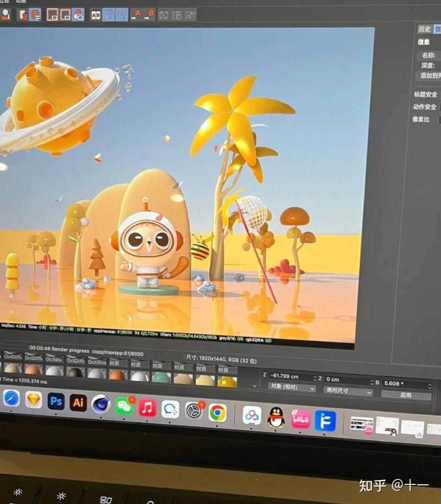Viewport: 441px width, 504px height.
Task: Open WeChat from the dock
Action: [124, 406]
